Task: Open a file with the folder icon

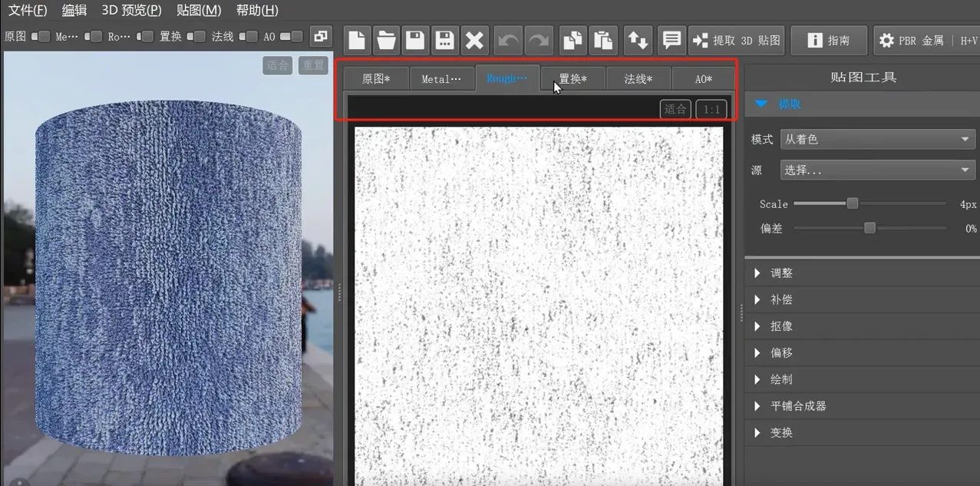Action: pyautogui.click(x=387, y=40)
